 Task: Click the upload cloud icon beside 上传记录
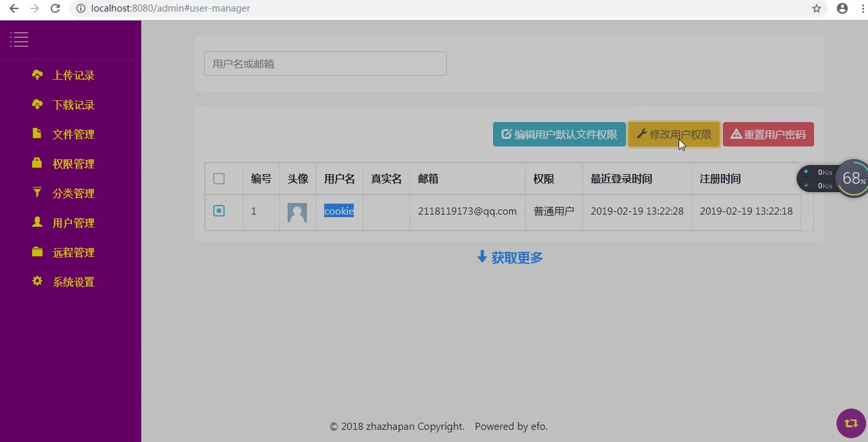[x=37, y=75]
